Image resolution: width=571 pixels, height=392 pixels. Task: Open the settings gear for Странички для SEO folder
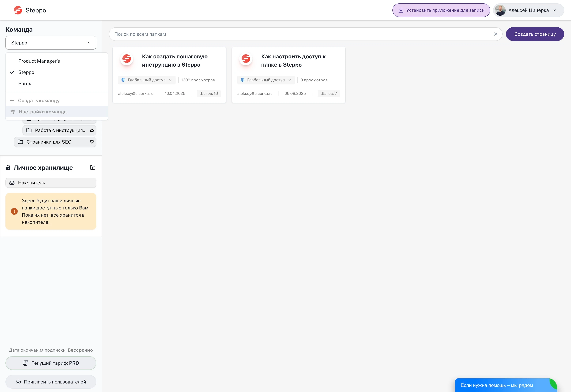pos(92,142)
